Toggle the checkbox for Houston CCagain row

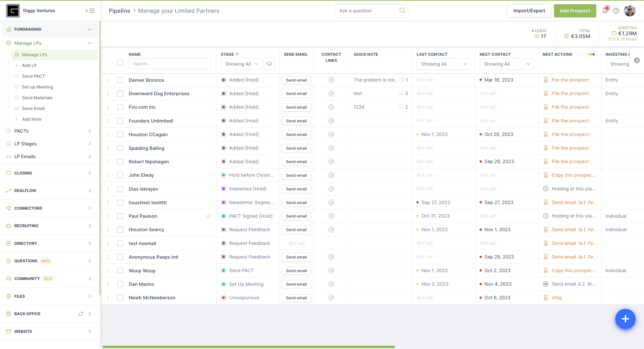(x=121, y=134)
